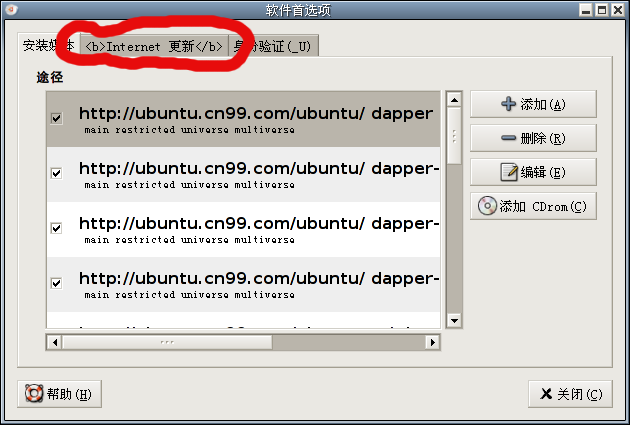Click the vertical scrollbar up arrow
This screenshot has width=630, height=425.
454,99
